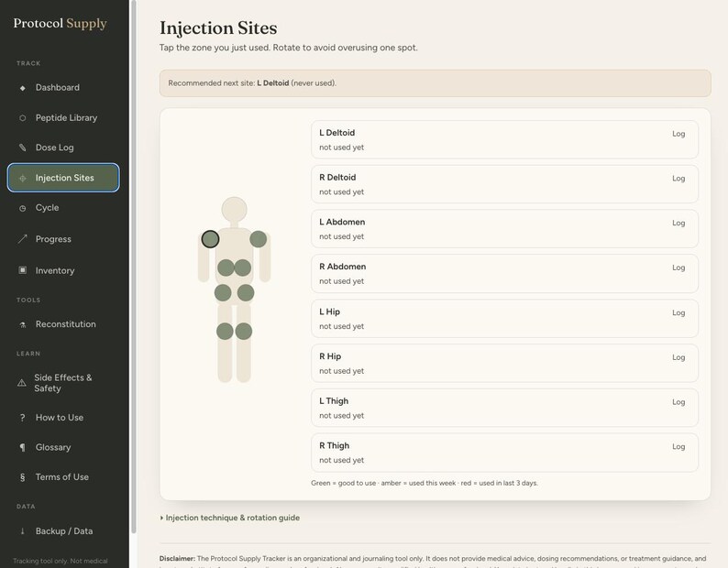The width and height of the screenshot is (728, 568).
Task: Click the Inventory box icon
Action: [x=22, y=270]
